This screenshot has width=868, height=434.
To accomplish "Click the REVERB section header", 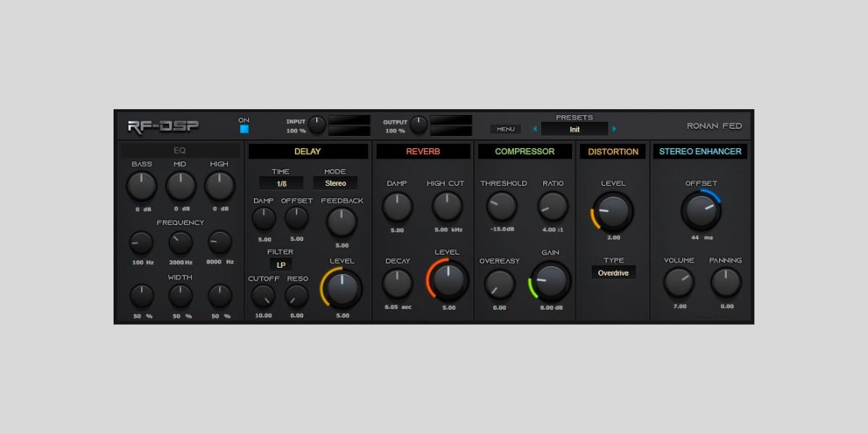I will click(423, 151).
